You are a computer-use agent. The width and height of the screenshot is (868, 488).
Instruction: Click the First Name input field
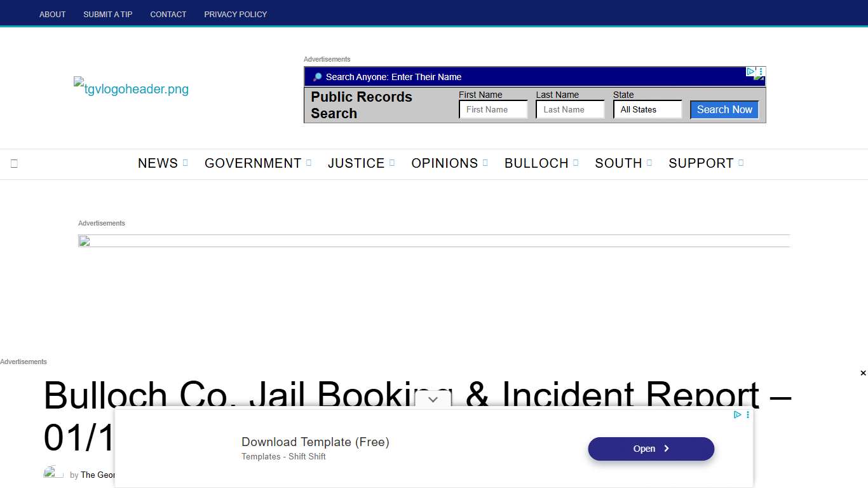(493, 109)
